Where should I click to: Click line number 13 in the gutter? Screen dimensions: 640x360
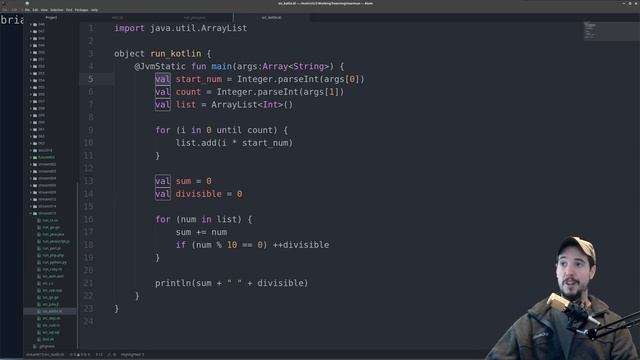click(x=89, y=181)
